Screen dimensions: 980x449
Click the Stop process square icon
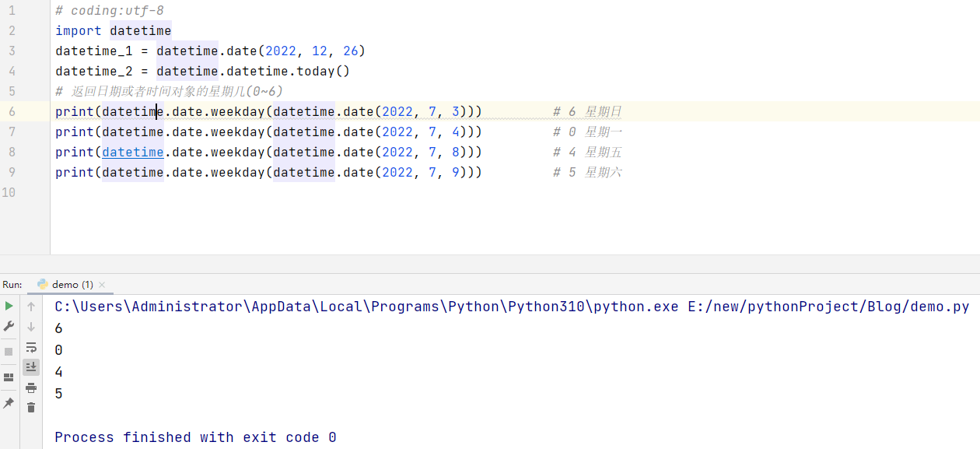(9, 352)
